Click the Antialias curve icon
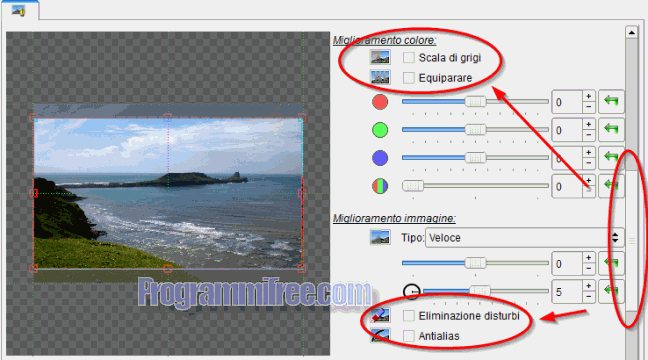 coord(380,335)
